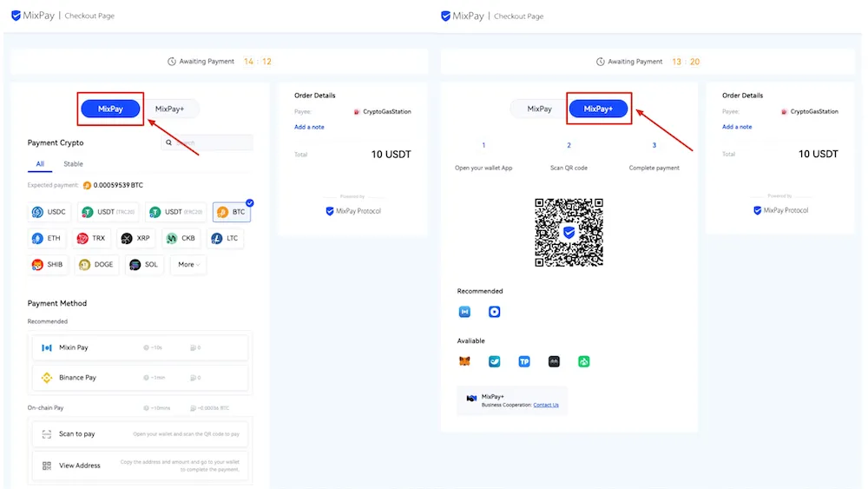The height and width of the screenshot is (489, 868).
Task: Choose CKB as payment crypto
Action: click(181, 238)
